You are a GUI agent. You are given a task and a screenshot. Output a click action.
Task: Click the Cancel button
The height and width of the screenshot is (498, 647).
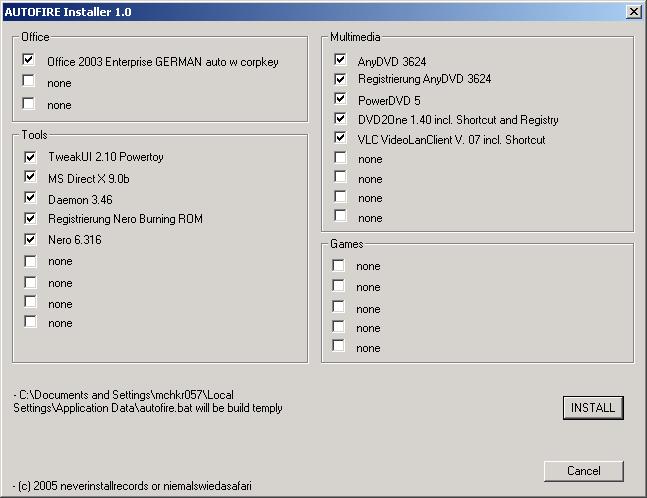tap(583, 471)
